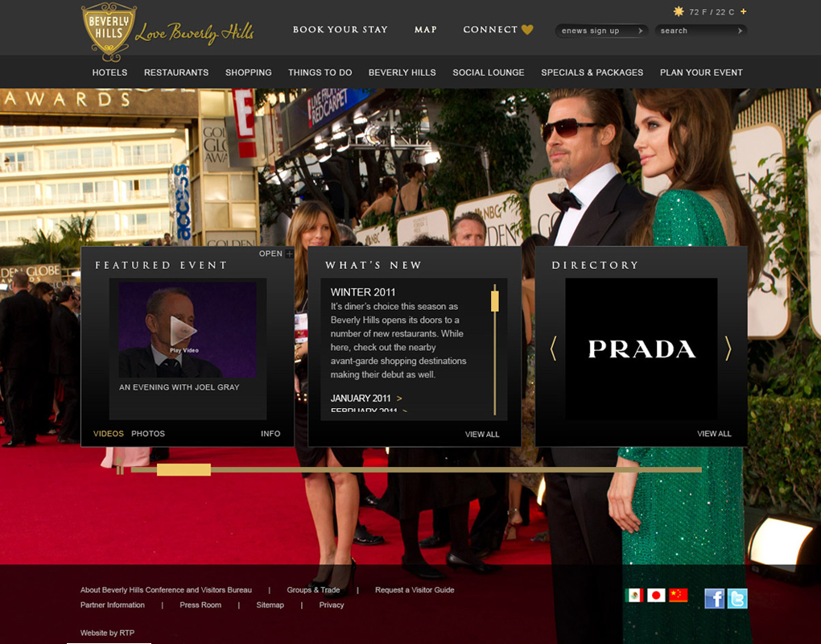This screenshot has width=821, height=644.
Task: Open the Sitemap link
Action: tap(270, 605)
